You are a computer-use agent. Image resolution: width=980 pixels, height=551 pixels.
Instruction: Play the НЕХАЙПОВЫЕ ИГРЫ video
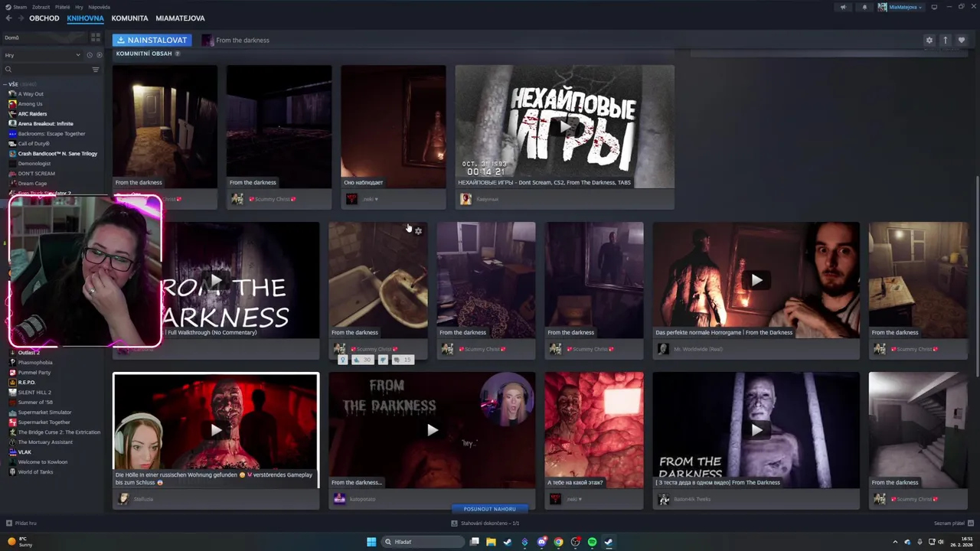coord(564,126)
